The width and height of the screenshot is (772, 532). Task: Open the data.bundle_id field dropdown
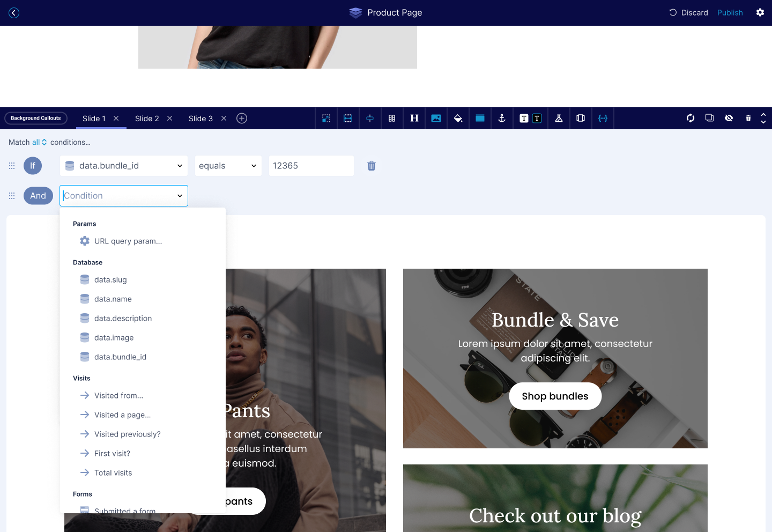click(124, 166)
